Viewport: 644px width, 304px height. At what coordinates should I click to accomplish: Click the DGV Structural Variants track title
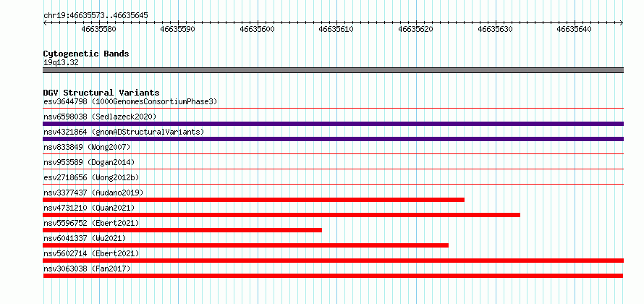point(101,93)
